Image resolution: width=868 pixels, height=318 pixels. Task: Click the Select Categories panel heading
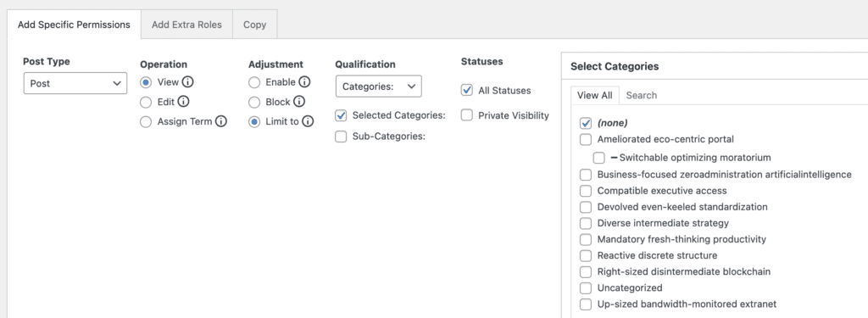615,66
